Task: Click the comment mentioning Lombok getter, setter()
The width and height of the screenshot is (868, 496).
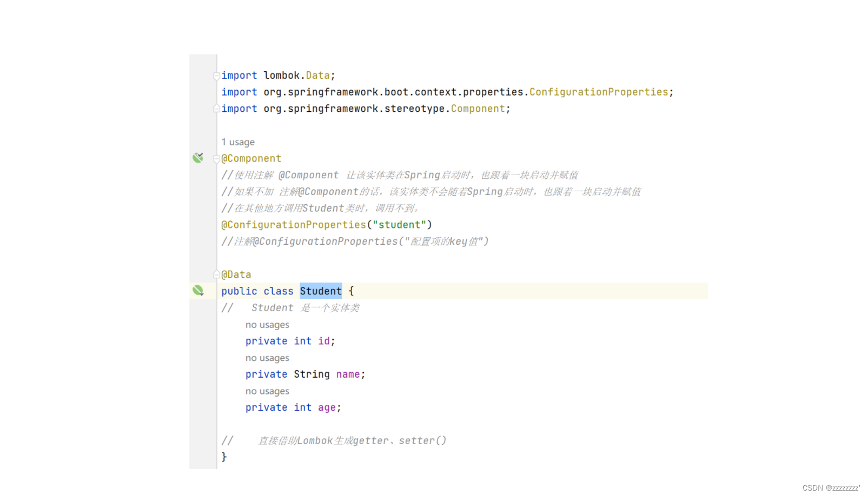Action: pos(334,441)
